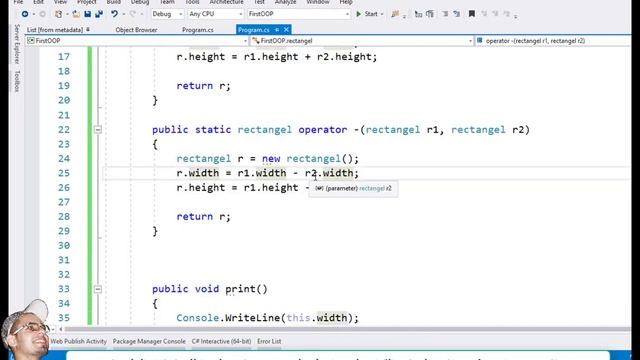
Task: Click the comment out lines icon
Action: pyautogui.click(x=445, y=14)
